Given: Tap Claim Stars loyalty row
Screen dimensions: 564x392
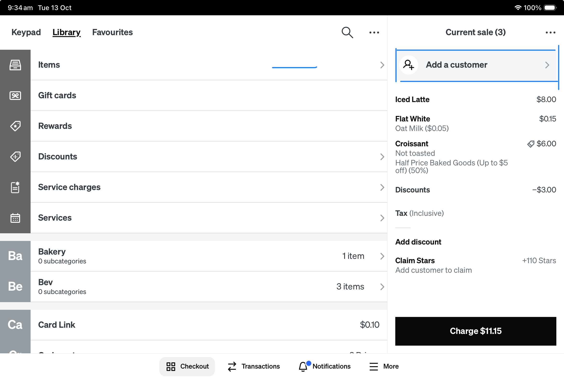Looking at the screenshot, I should pos(476,265).
